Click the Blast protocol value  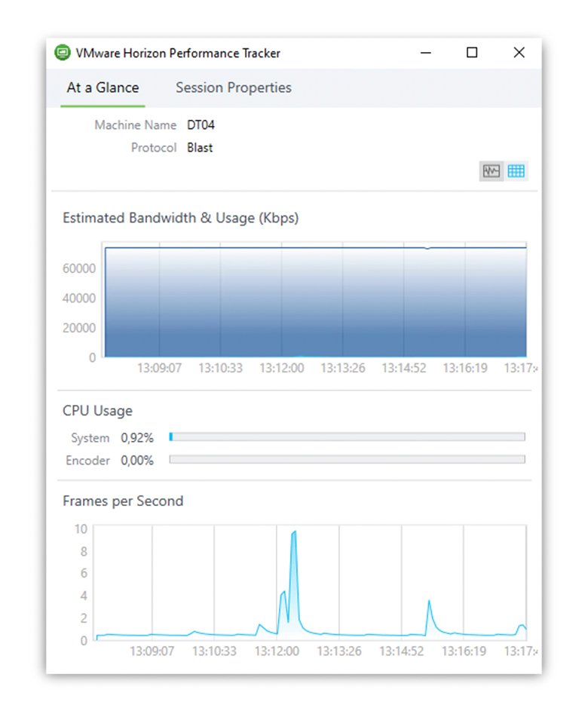(x=200, y=148)
